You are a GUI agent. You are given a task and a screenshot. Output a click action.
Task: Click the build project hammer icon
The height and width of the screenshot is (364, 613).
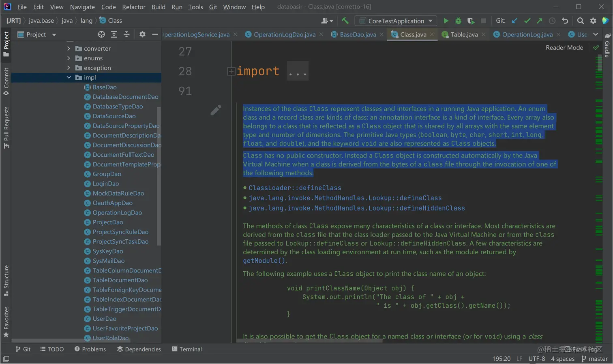click(x=345, y=21)
